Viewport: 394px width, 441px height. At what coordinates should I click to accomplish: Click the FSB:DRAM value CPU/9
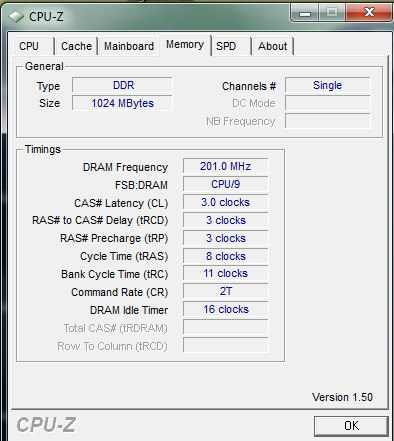click(226, 184)
